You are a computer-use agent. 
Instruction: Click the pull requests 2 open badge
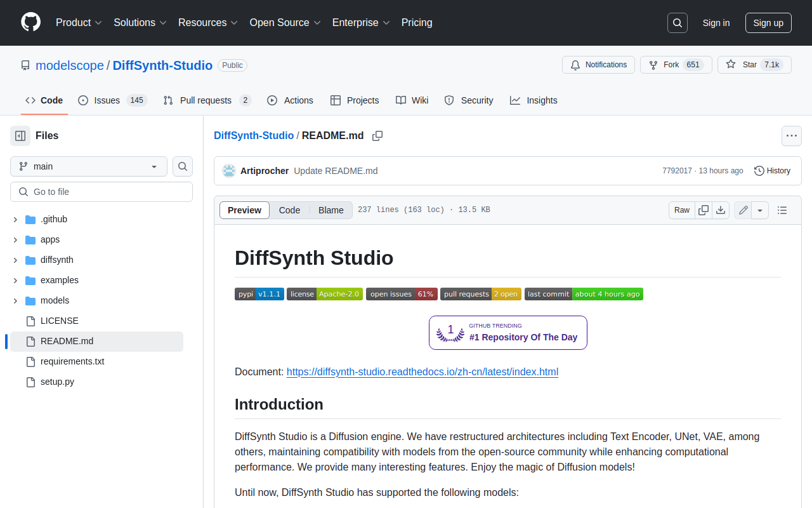coord(481,294)
